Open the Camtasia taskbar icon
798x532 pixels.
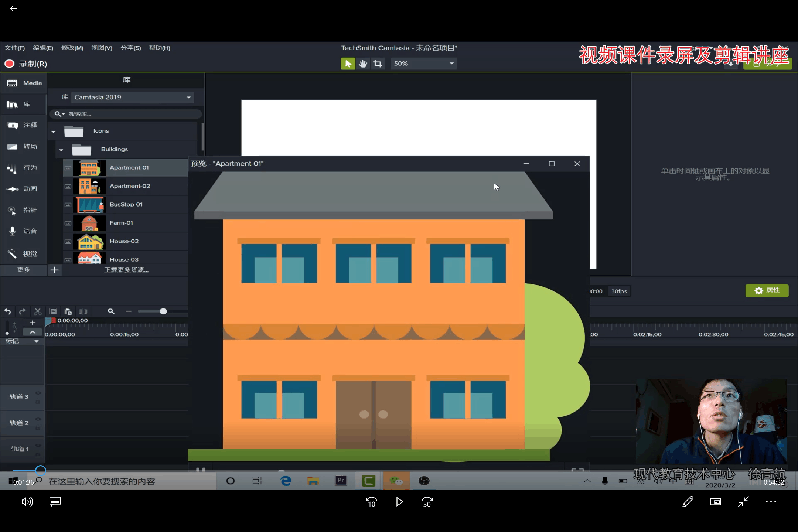[x=368, y=481]
